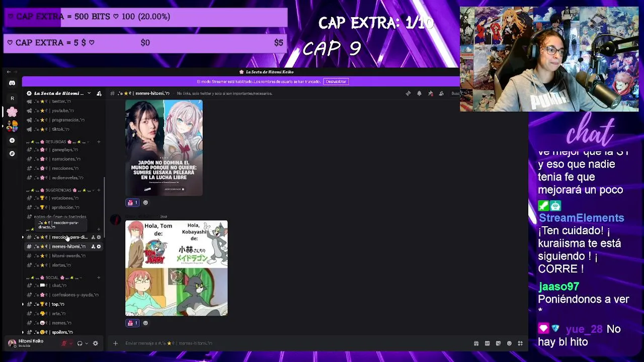The height and width of the screenshot is (362, 644).
Task: Toggle the member list icon
Action: (441, 94)
